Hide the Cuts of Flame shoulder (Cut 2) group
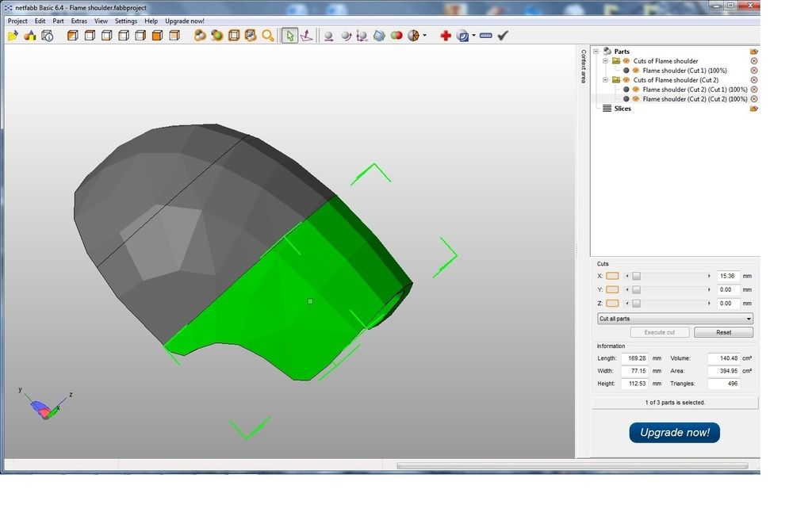812x520 pixels. 626,80
